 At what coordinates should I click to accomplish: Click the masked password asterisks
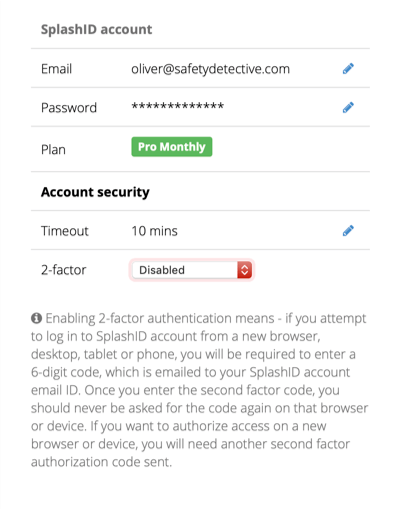pos(178,106)
